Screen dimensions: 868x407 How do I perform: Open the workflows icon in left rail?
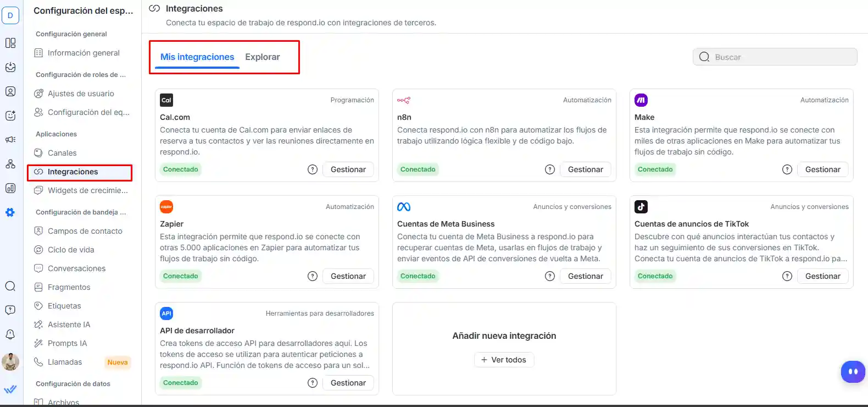(x=10, y=164)
